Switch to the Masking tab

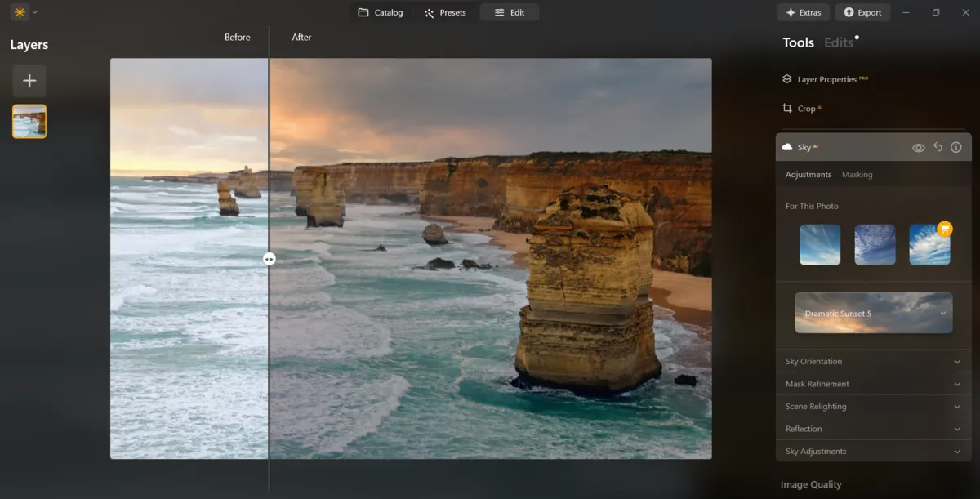[x=855, y=174]
